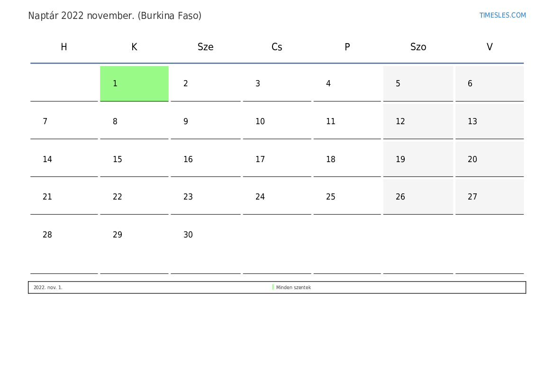
Task: Select Saturday the 5th cell
Action: point(418,83)
